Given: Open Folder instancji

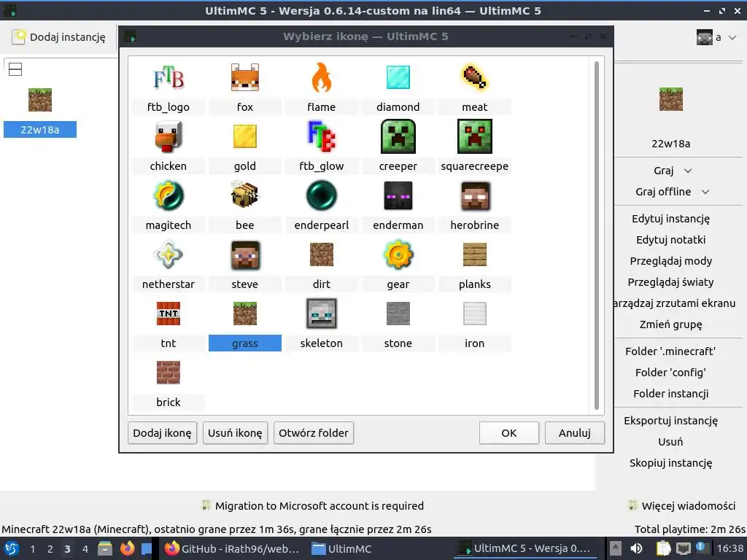Looking at the screenshot, I should point(671,393).
